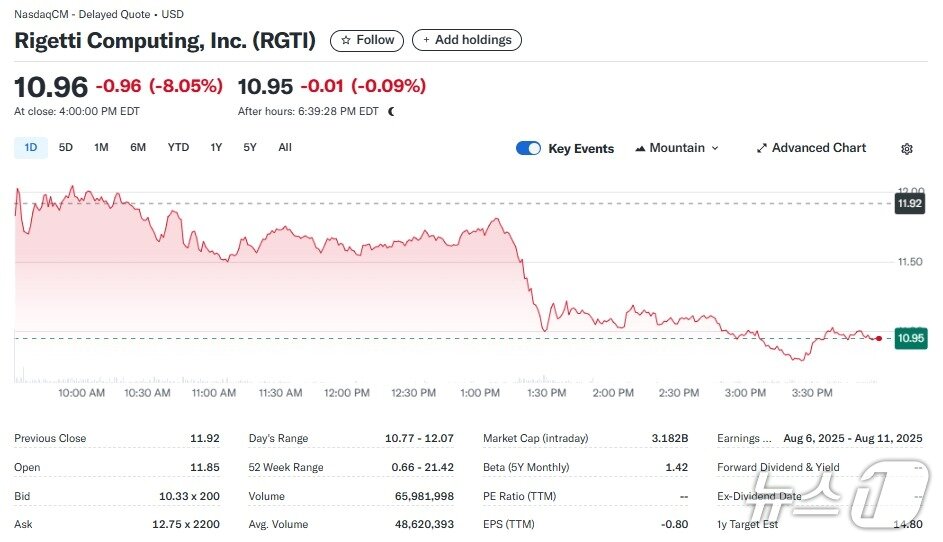The image size is (943, 542).
Task: Choose the YTD chart range
Action: click(x=178, y=147)
